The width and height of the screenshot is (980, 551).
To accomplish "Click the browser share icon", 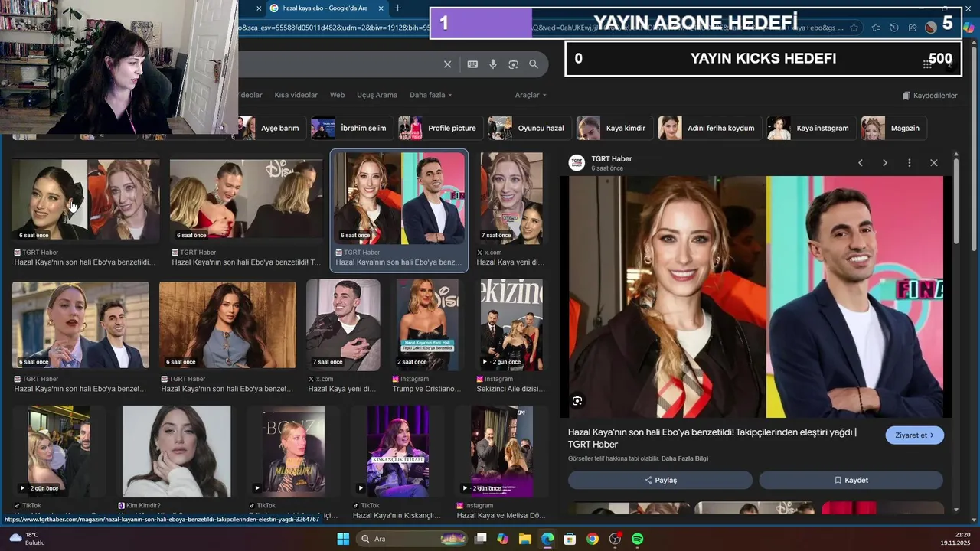I will coord(913,28).
